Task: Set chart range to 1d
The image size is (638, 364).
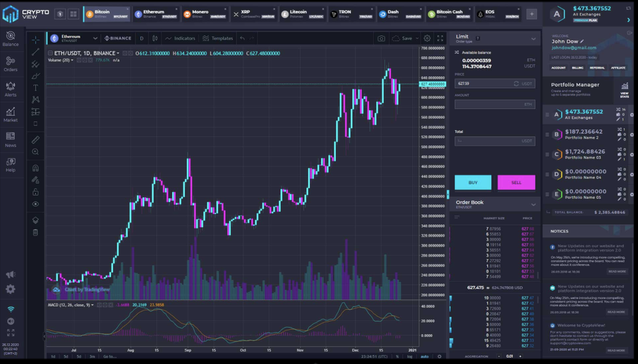Action: [53, 356]
